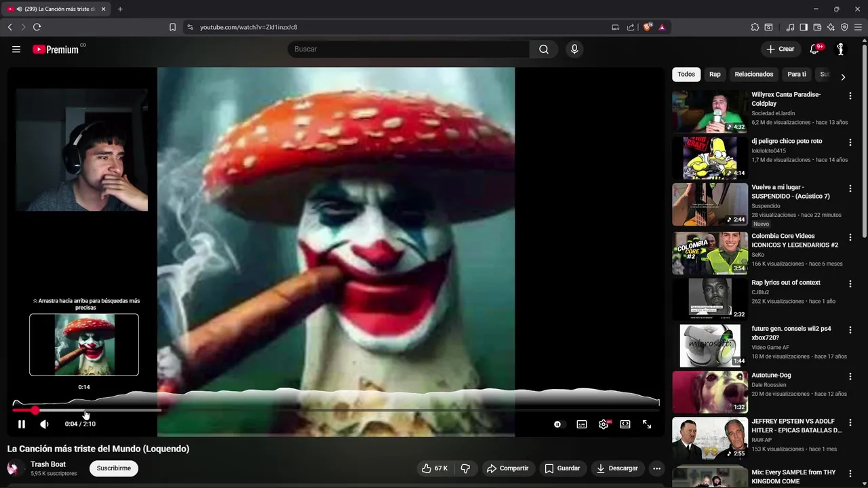Enter fullscreen mode
The image size is (868, 488).
[647, 424]
